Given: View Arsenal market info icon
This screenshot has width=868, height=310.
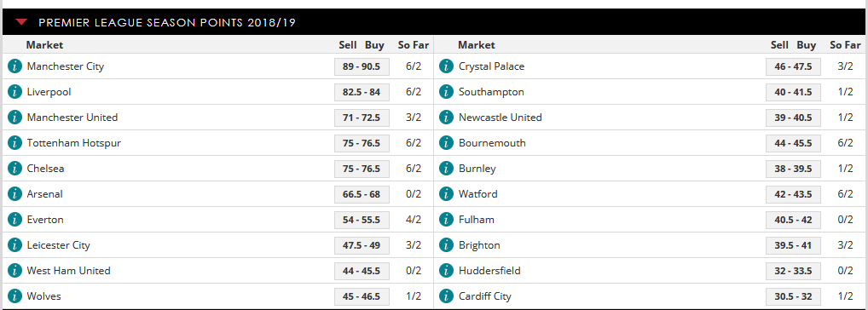Looking at the screenshot, I should pos(14,194).
